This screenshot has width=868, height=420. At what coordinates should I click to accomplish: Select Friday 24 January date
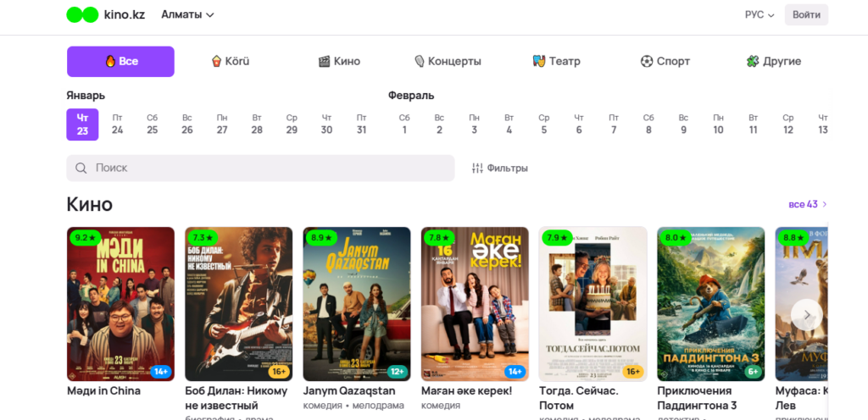pos(117,124)
